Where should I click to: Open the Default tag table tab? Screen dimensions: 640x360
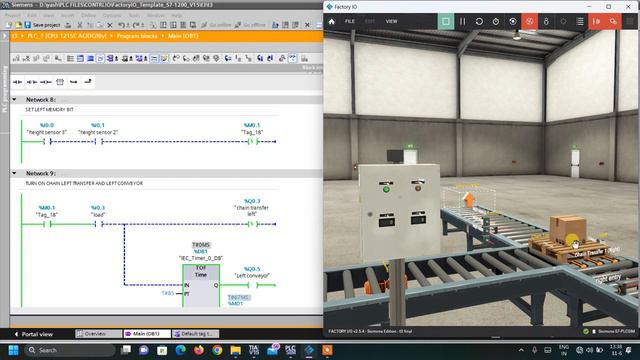(196, 334)
